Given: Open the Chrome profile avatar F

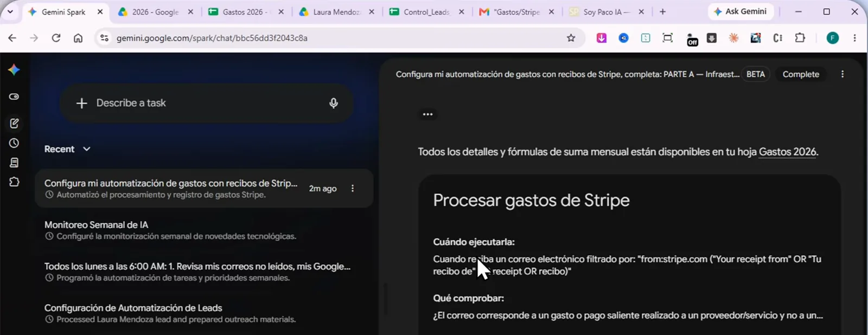Looking at the screenshot, I should point(833,38).
